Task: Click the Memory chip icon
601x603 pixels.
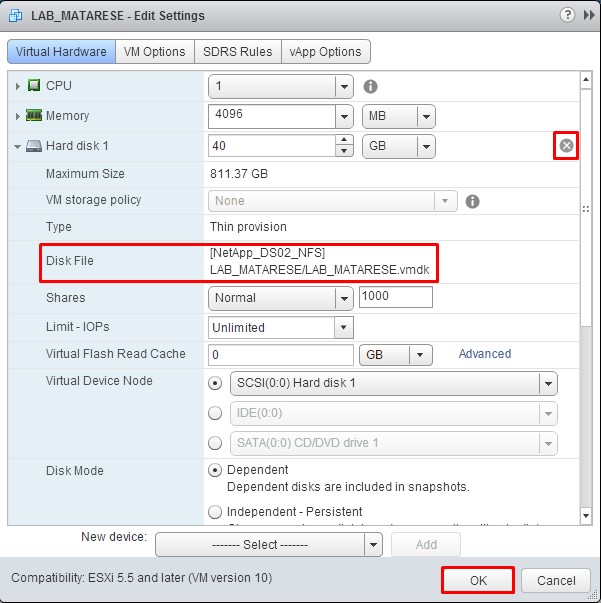Action: click(33, 116)
